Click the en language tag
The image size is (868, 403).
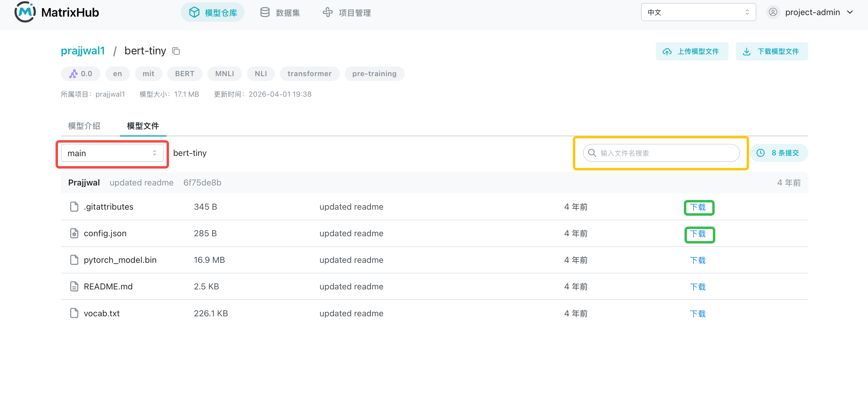pyautogui.click(x=118, y=73)
